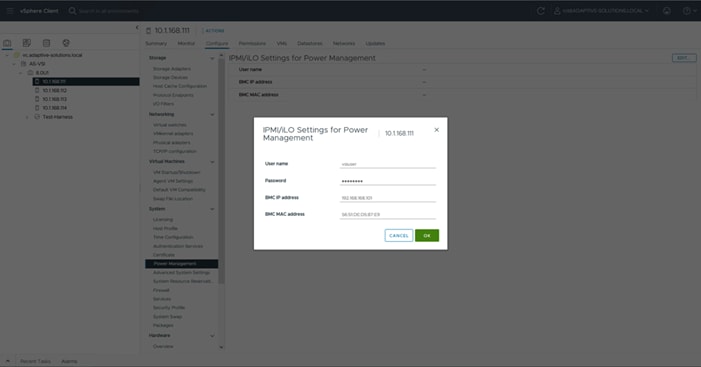Select Test Harness in the tree
Image resolution: width=701 pixels, height=367 pixels.
pos(57,117)
